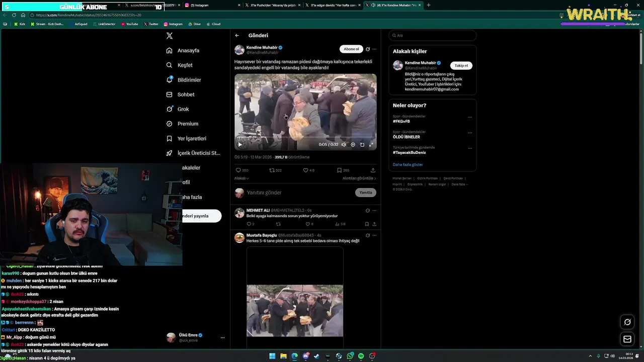Open Grok from sidebar
The width and height of the screenshot is (644, 362).
(x=178, y=109)
